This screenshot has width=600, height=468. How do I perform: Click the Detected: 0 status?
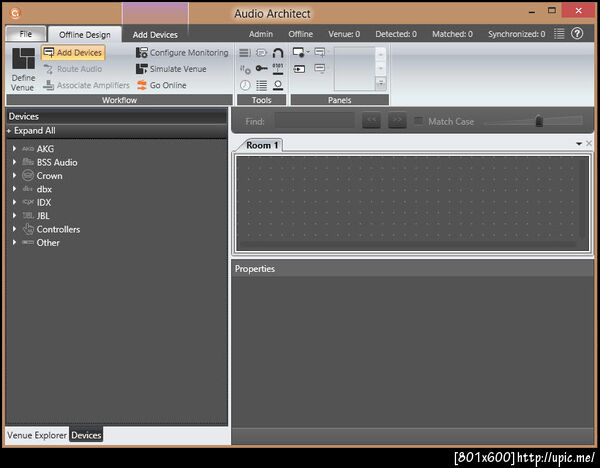(396, 34)
